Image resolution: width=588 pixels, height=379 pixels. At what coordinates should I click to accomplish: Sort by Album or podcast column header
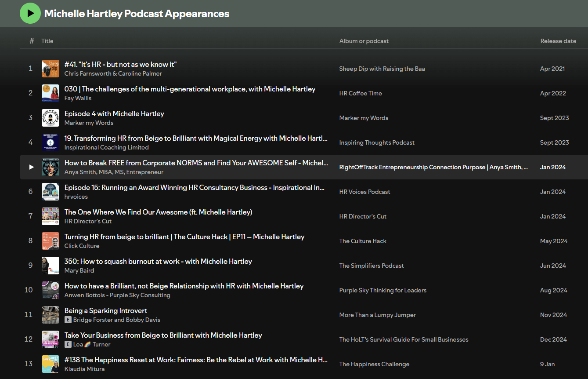pos(364,41)
